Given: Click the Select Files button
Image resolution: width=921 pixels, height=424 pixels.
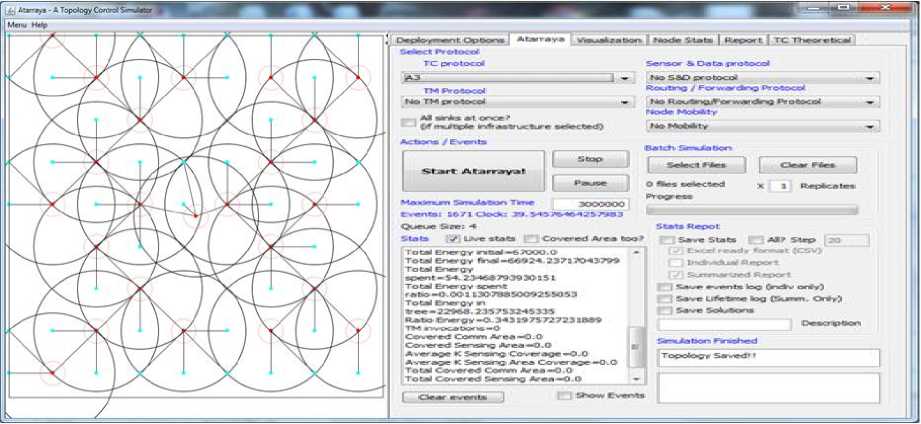Looking at the screenshot, I should point(696,165).
